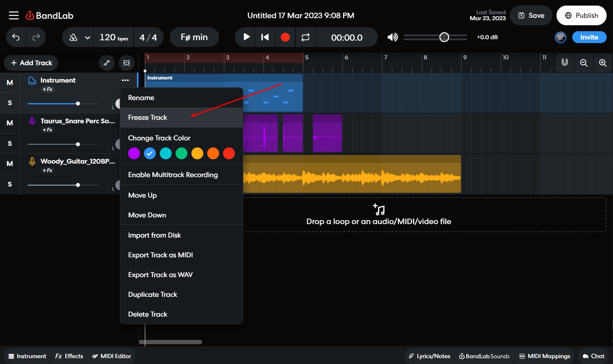This screenshot has width=613, height=364.
Task: Click the red record button
Action: click(285, 37)
